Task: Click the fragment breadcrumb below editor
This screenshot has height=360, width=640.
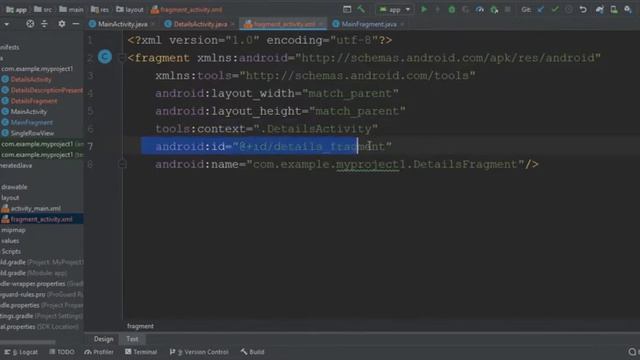Action: (140, 326)
